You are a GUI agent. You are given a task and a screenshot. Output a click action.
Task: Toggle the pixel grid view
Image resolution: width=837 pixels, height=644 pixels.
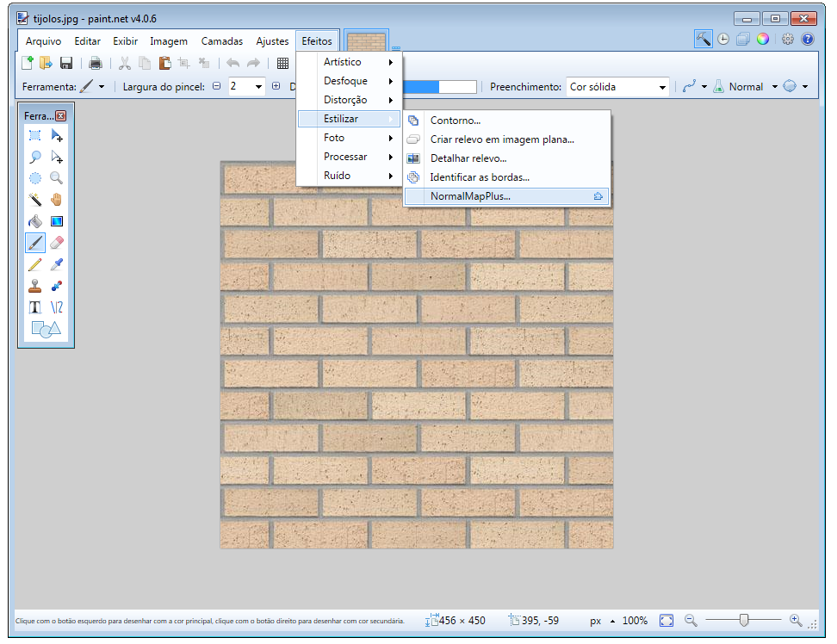[282, 63]
